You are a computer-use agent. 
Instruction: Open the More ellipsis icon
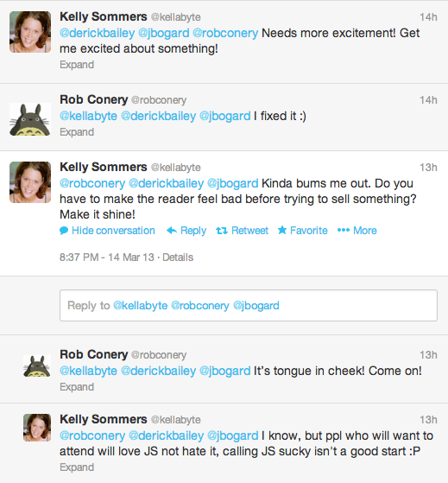(344, 230)
